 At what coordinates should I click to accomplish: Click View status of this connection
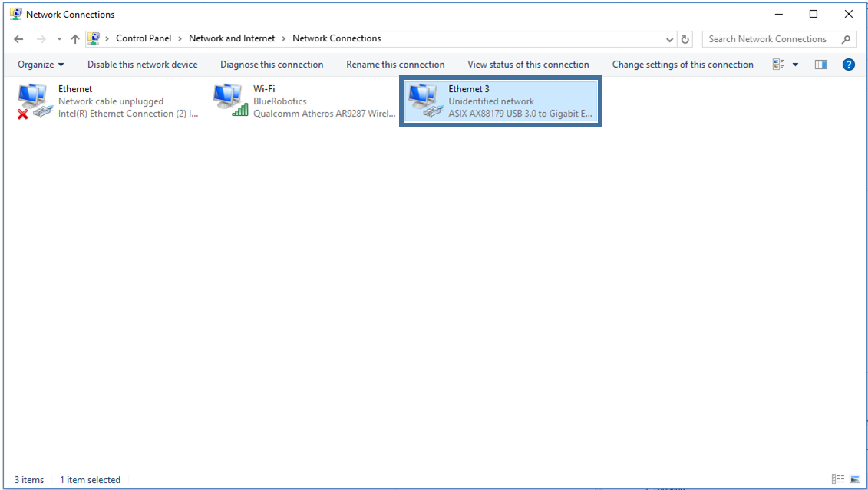(x=528, y=65)
